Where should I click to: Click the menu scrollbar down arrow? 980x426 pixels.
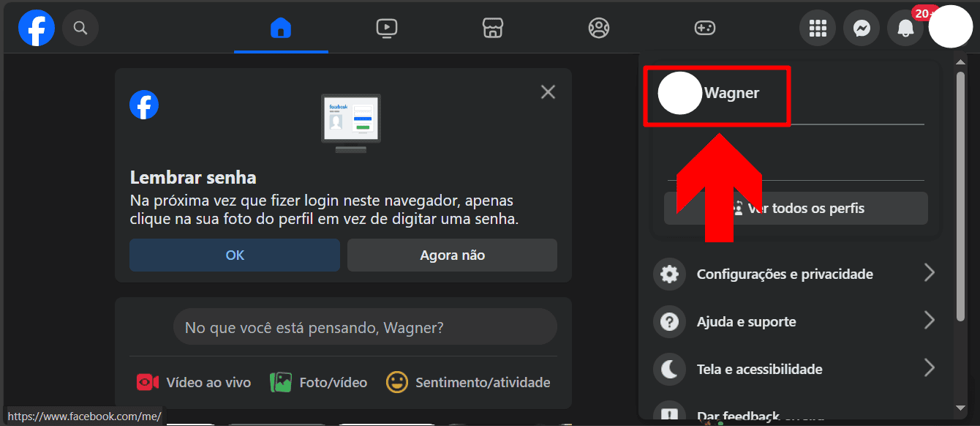[961, 408]
